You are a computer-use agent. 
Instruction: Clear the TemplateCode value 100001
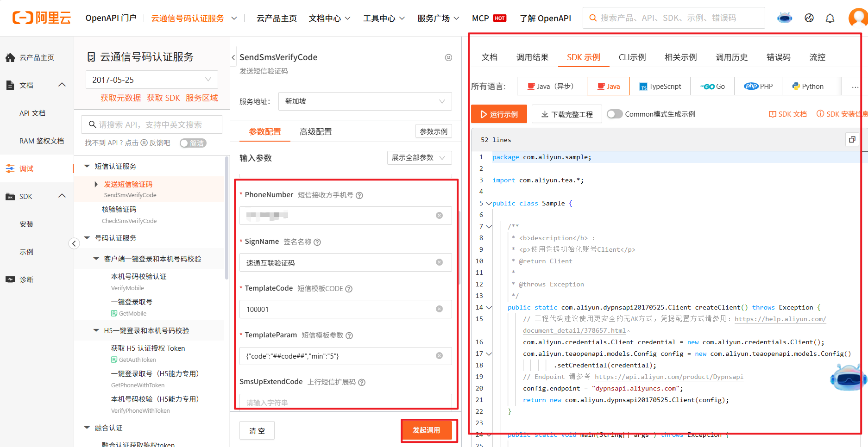pyautogui.click(x=439, y=309)
